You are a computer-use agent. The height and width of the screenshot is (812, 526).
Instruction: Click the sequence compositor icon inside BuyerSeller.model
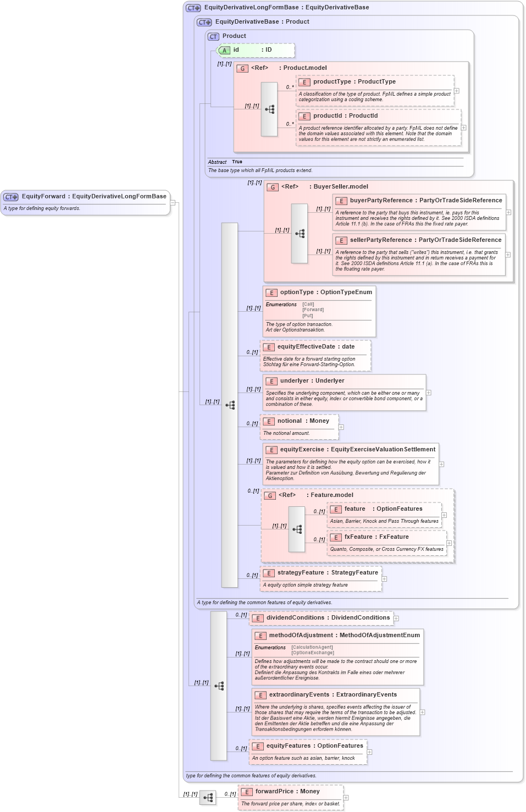point(300,233)
